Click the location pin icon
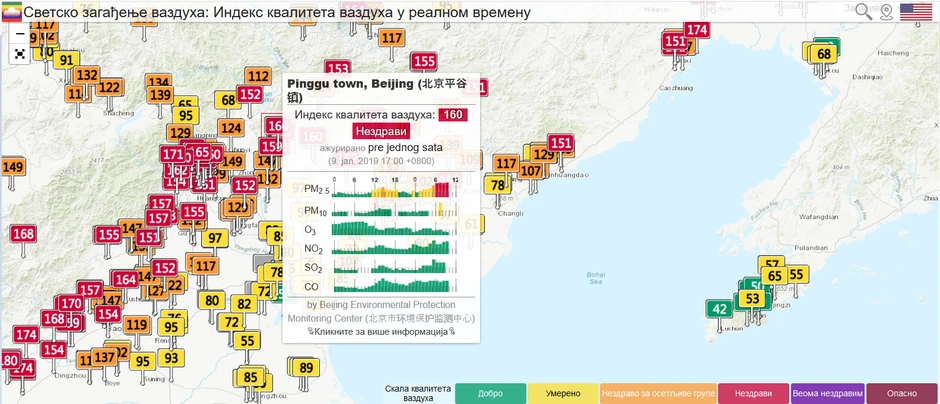Screen dimensions: 940x404 click(x=887, y=12)
